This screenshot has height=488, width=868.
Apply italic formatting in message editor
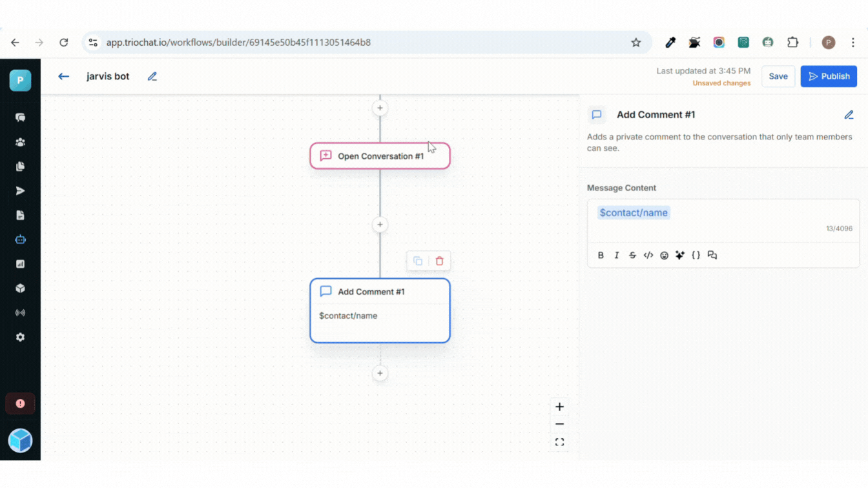tap(616, 256)
